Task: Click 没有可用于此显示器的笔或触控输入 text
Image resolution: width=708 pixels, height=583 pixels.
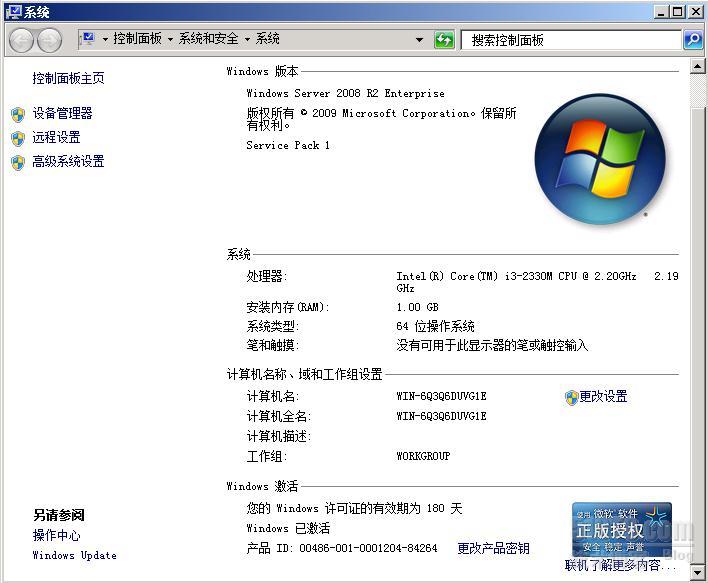Action: pyautogui.click(x=492, y=346)
